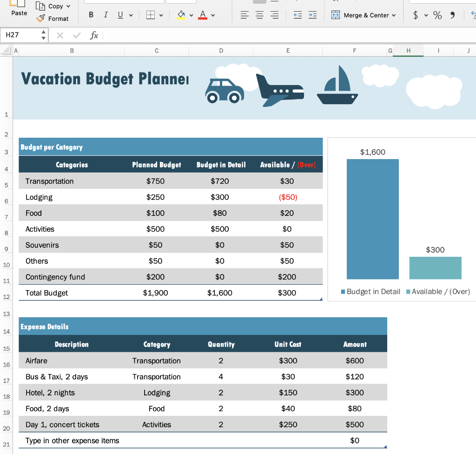
Task: Open Merge & Center dropdown arrow
Action: point(394,15)
